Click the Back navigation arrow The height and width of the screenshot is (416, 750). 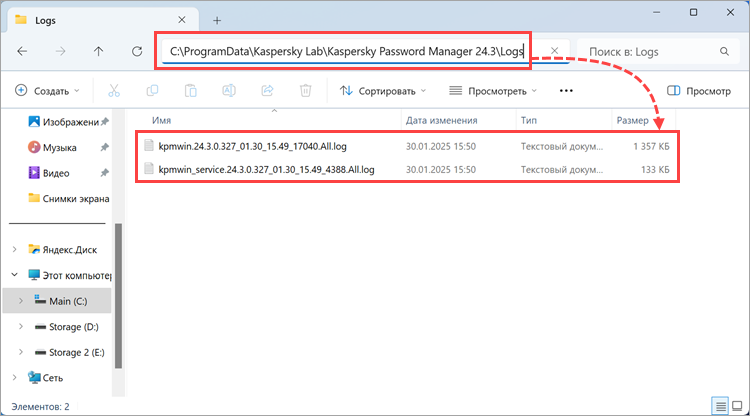[22, 51]
